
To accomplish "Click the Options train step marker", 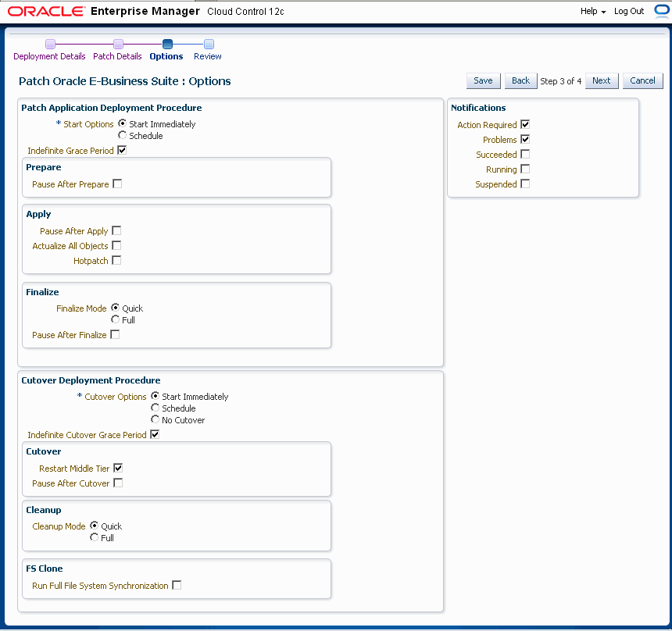I will pyautogui.click(x=167, y=44).
